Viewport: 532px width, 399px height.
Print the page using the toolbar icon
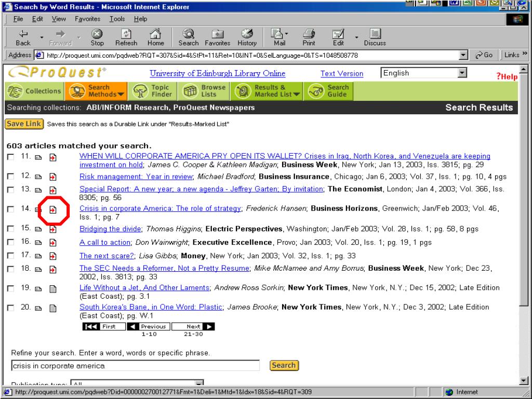pos(309,37)
